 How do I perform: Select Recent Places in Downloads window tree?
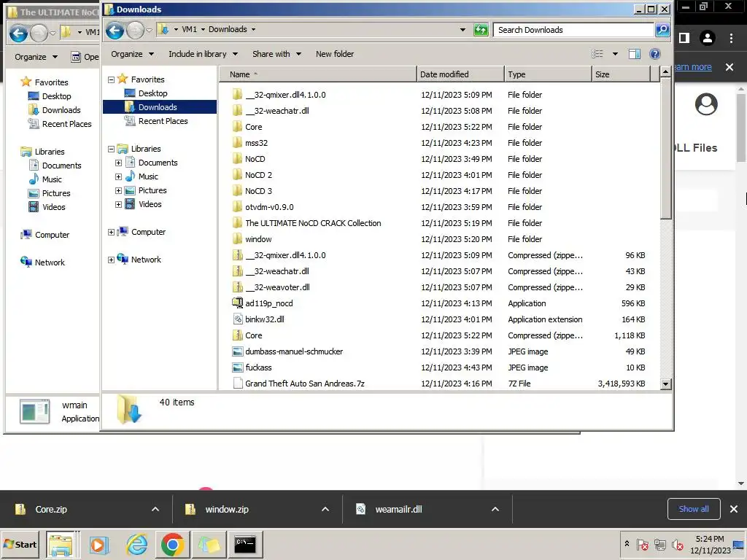tap(163, 121)
